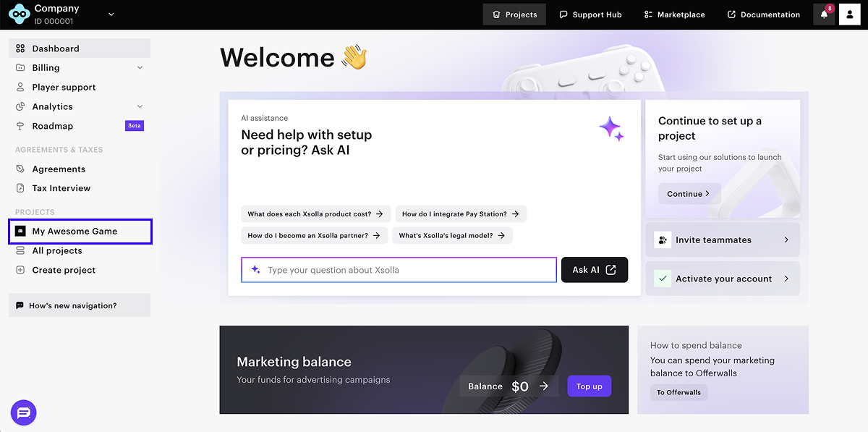Open the Activate your account row

722,279
